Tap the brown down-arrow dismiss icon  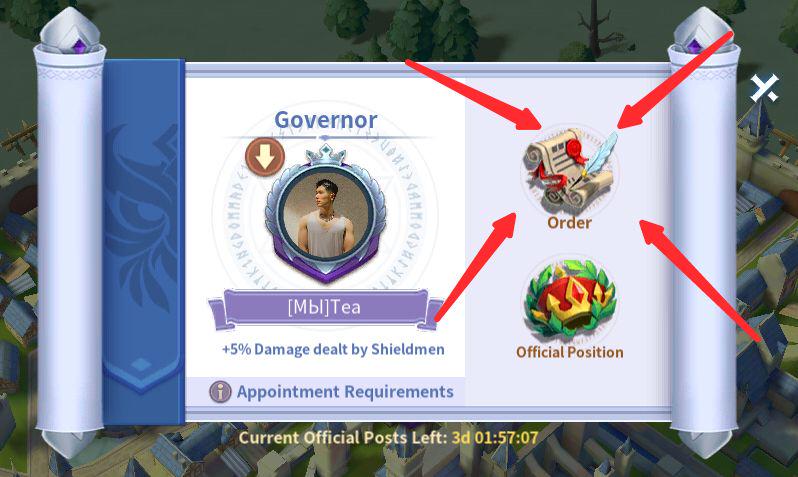(265, 157)
